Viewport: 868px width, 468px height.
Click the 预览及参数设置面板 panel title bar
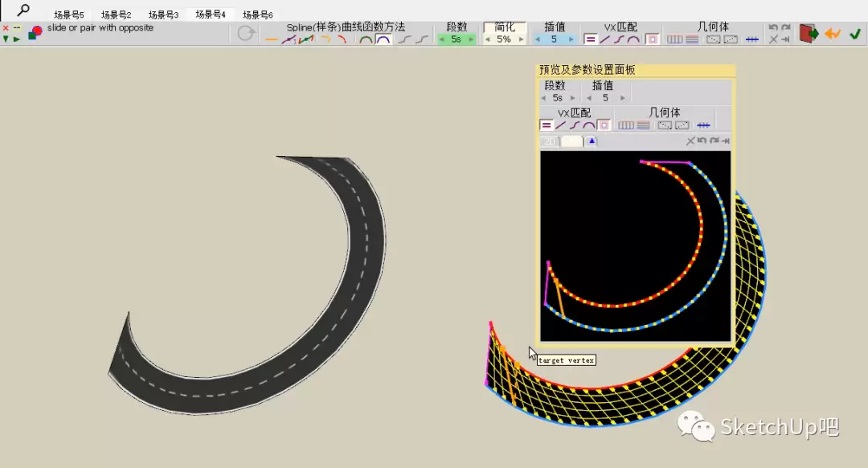pyautogui.click(x=636, y=70)
